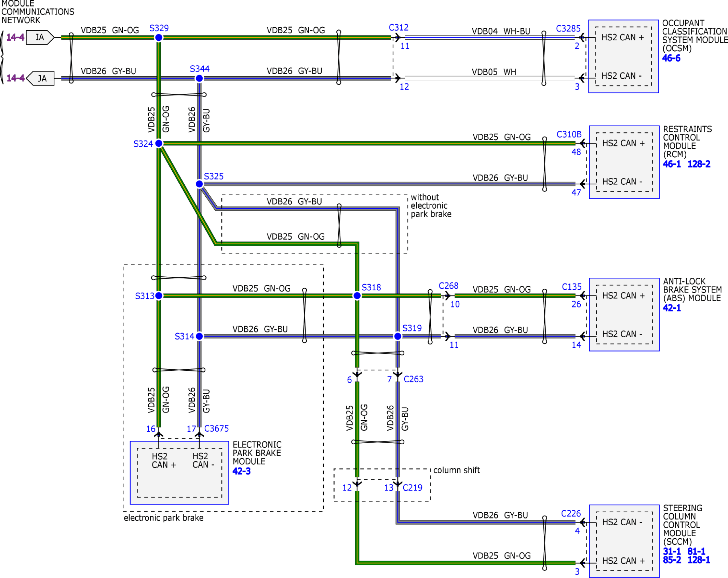Open RCM page reference 46-1
Screen dimensions: 728x578
pos(672,164)
